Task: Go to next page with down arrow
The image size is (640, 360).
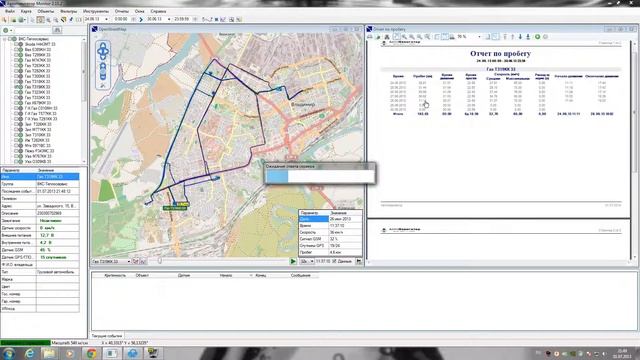Action: [x=520, y=37]
